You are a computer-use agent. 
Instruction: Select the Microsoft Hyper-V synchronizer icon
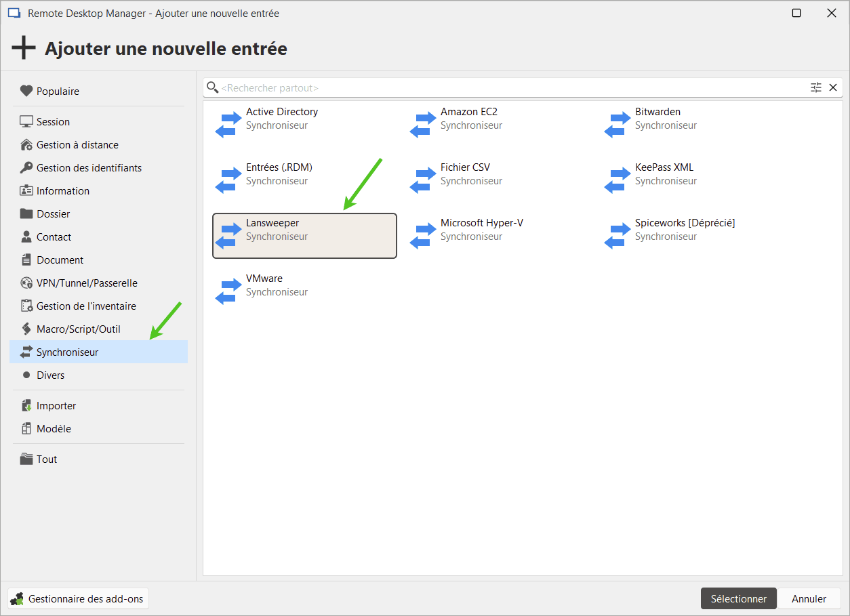pos(420,236)
